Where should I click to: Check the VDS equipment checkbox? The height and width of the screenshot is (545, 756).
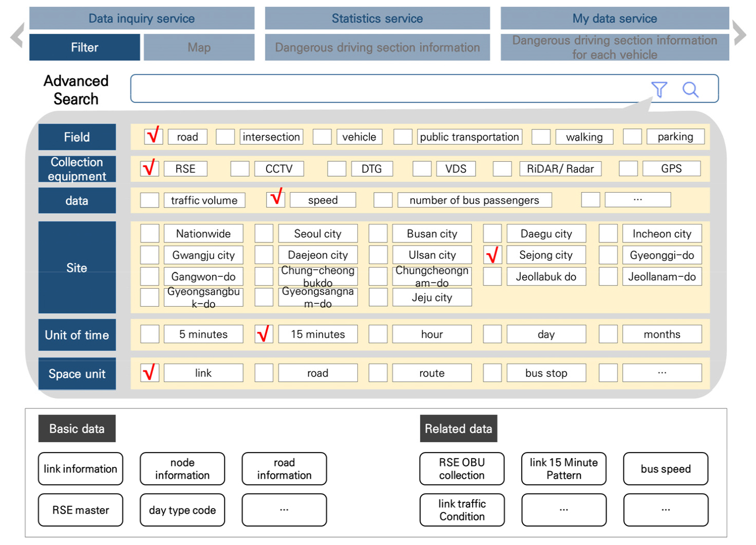point(422,168)
